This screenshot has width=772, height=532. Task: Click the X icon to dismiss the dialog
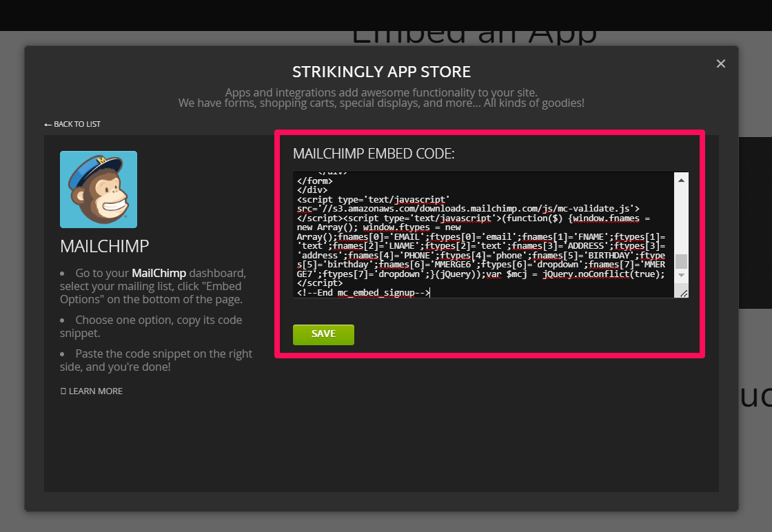tap(721, 63)
